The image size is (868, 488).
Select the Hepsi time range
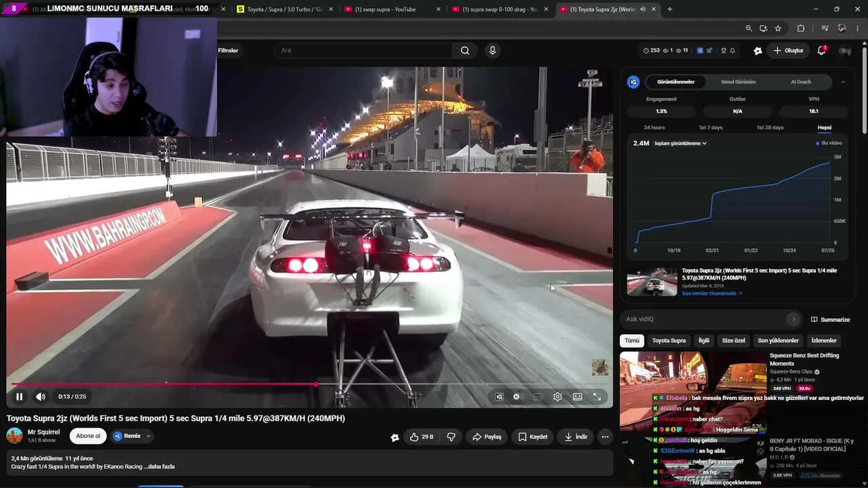824,127
